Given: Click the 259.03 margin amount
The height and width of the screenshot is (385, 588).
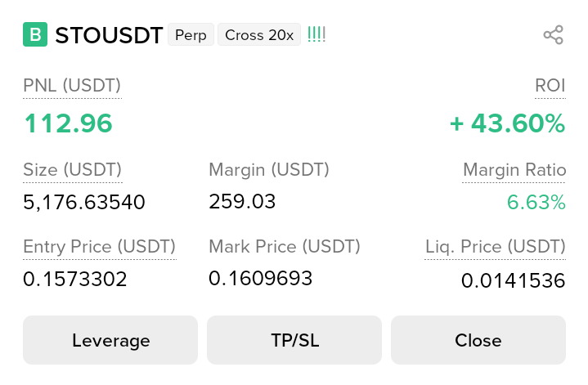Looking at the screenshot, I should 242,201.
